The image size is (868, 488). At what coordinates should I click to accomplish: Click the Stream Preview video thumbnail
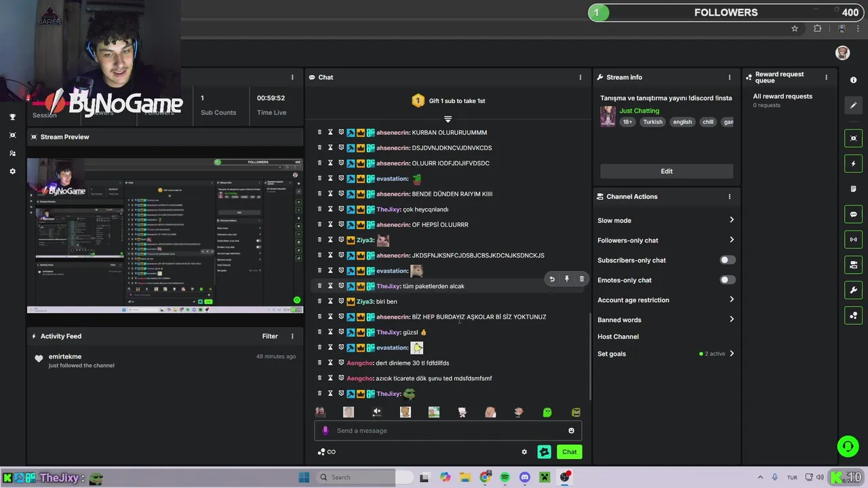click(165, 235)
